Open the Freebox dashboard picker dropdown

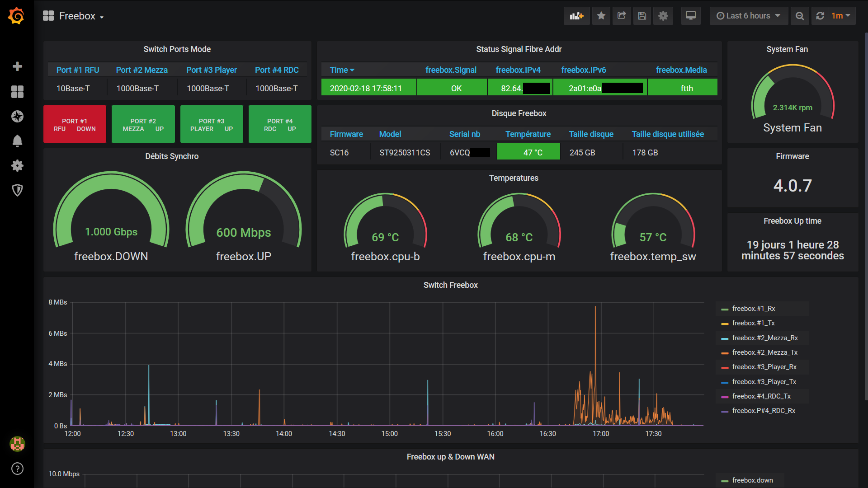tap(77, 16)
